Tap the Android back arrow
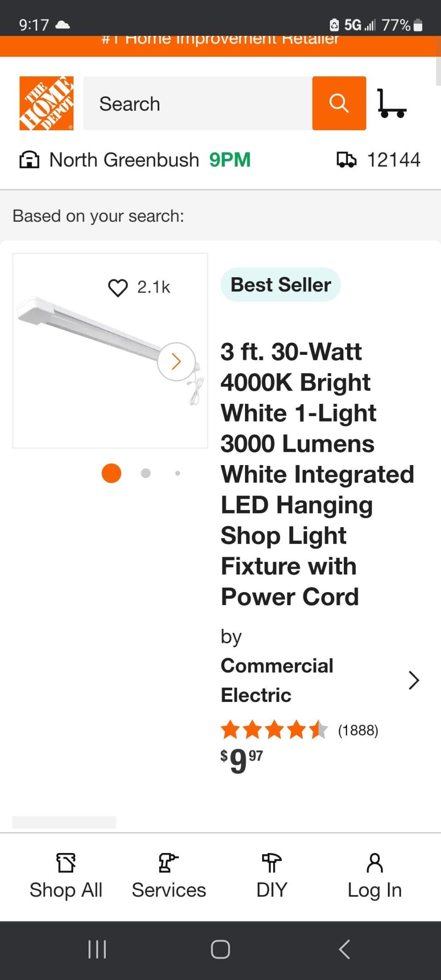This screenshot has height=980, width=441. (x=344, y=949)
